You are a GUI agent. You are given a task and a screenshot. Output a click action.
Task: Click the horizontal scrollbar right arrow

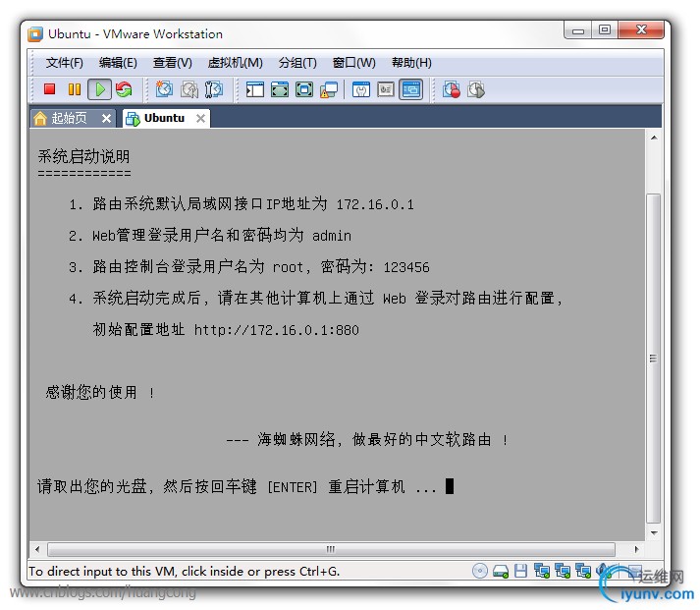(636, 549)
